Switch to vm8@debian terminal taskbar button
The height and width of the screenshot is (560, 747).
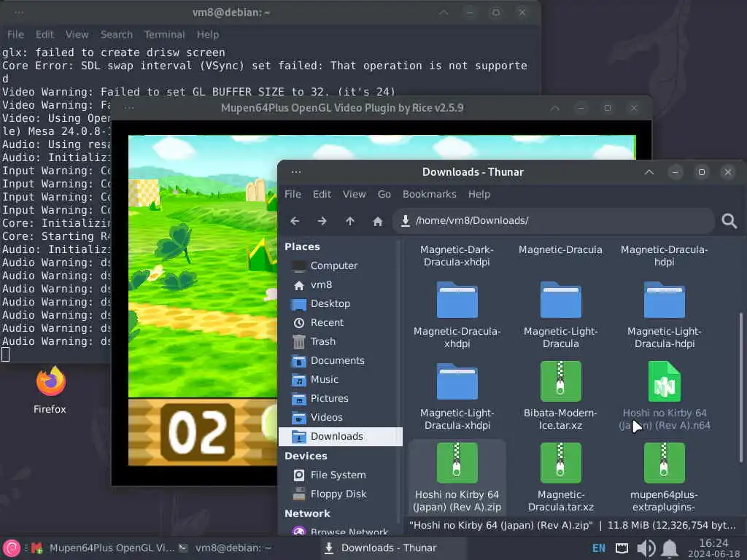(x=225, y=548)
